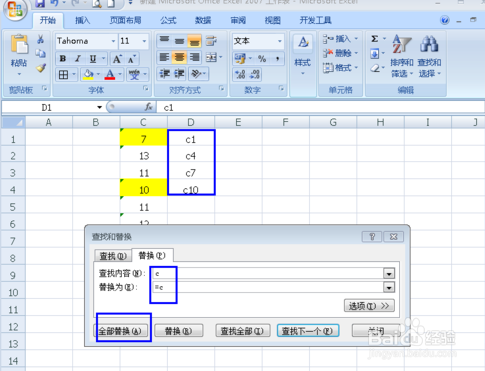This screenshot has width=485, height=371.
Task: Open font color dropdown arrow
Action: (x=120, y=75)
